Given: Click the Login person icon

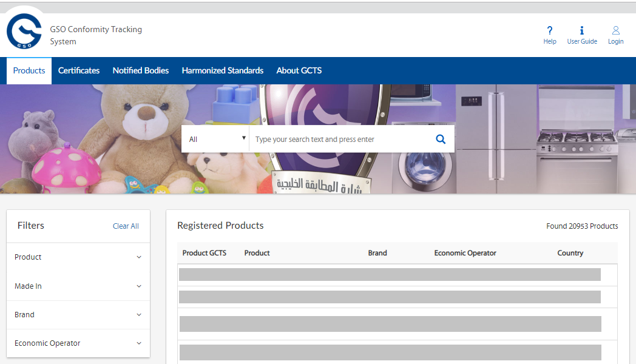Looking at the screenshot, I should pos(615,30).
